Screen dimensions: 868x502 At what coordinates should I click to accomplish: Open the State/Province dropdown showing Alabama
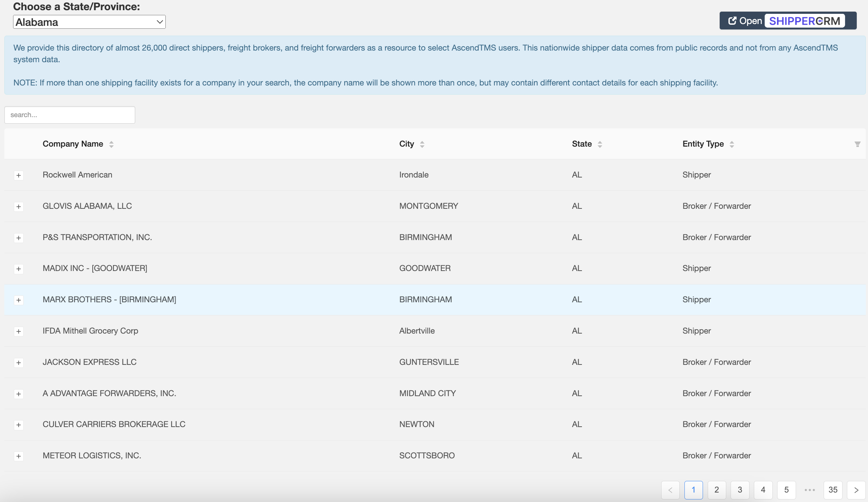point(89,22)
